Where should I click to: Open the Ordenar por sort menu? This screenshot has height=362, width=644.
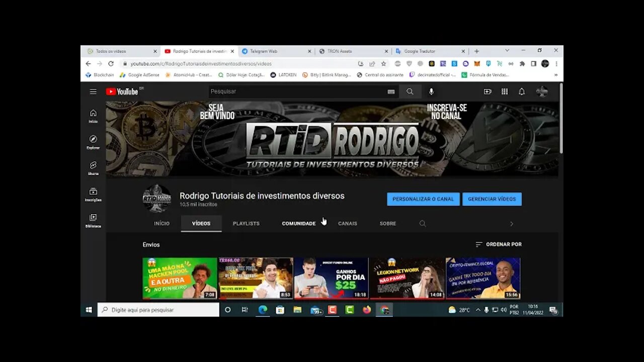pos(499,244)
